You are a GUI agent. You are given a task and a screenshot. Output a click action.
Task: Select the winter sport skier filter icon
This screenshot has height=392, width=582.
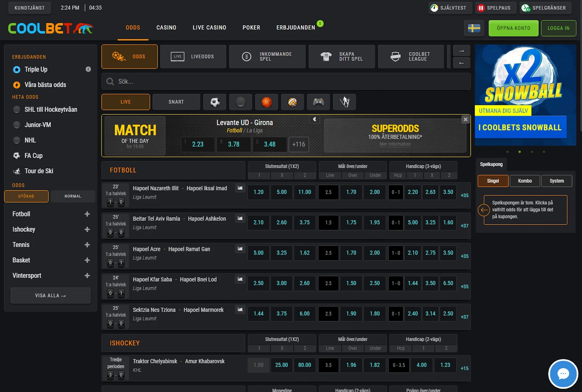tap(344, 102)
